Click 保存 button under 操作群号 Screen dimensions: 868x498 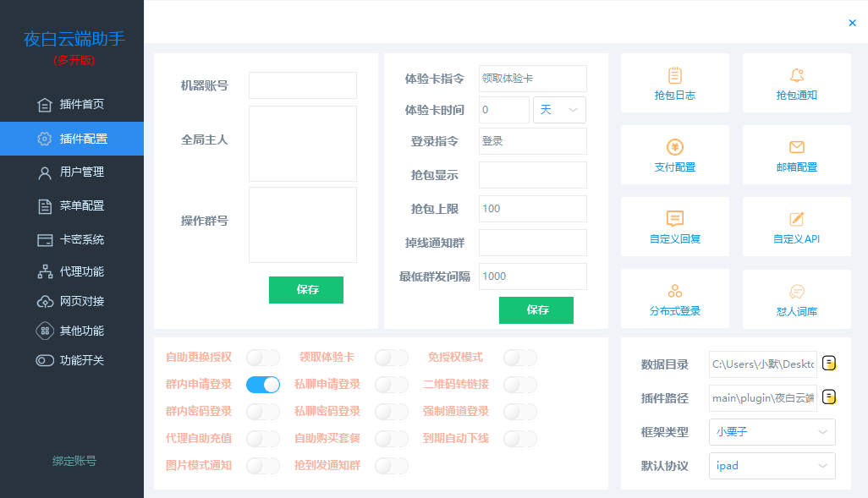pyautogui.click(x=306, y=290)
